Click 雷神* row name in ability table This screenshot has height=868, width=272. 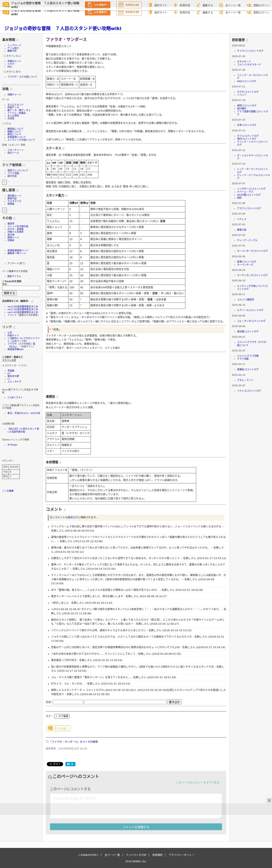[57, 293]
